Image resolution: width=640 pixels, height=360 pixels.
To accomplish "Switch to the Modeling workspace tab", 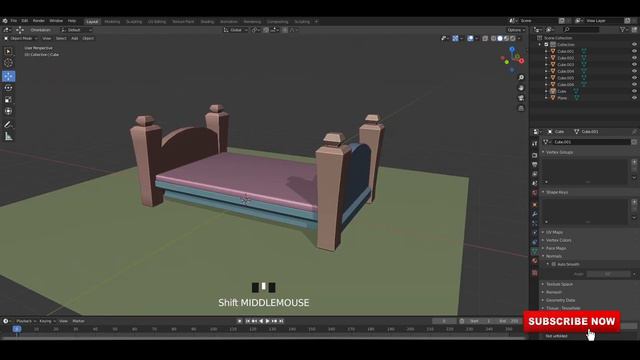I will [x=112, y=22].
